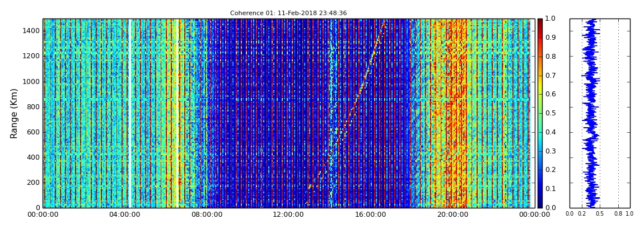This screenshot has width=644, height=228.
Task: Click the 200 range tick label
Action: pos(34,183)
